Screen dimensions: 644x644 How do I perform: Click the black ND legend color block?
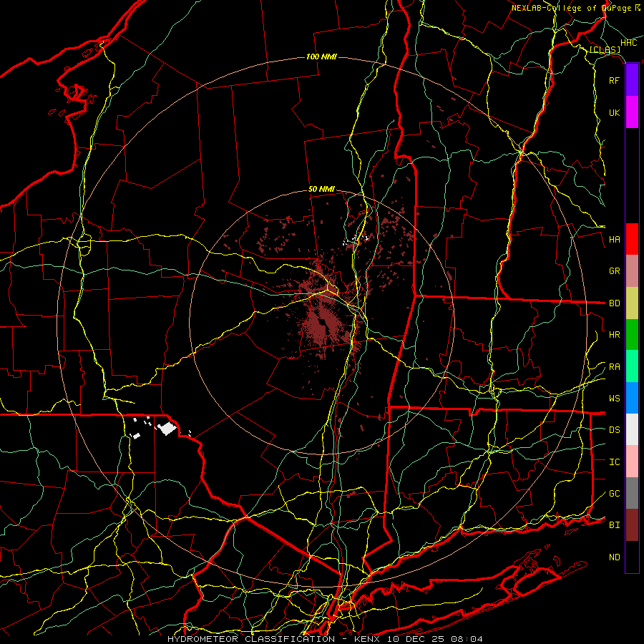[x=632, y=557]
